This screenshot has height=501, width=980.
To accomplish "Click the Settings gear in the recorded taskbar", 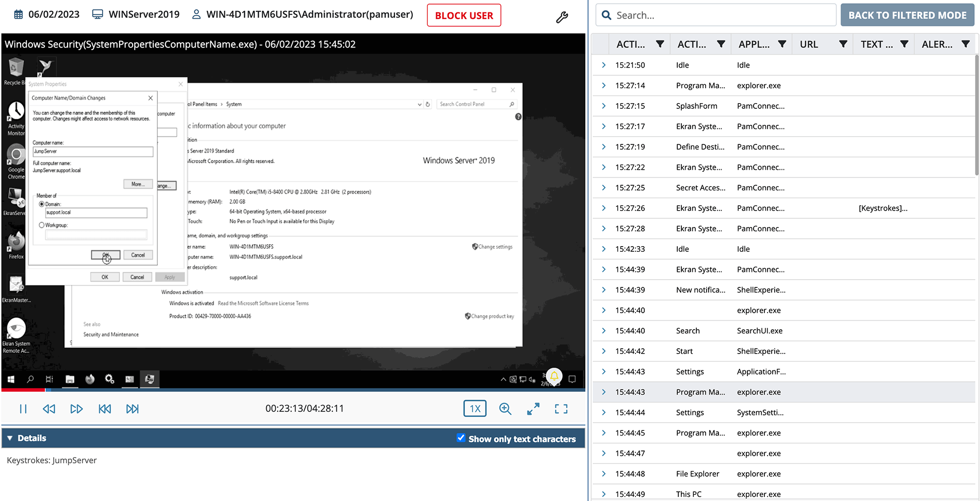I will pos(109,379).
